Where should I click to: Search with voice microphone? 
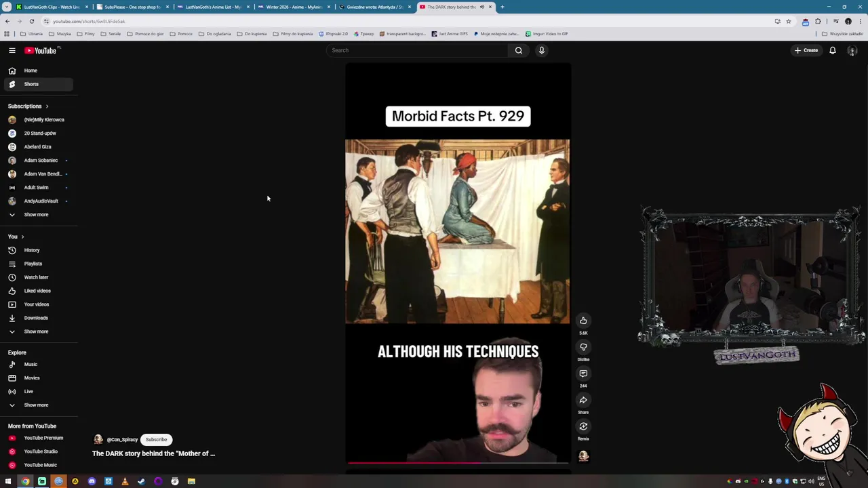(x=542, y=50)
